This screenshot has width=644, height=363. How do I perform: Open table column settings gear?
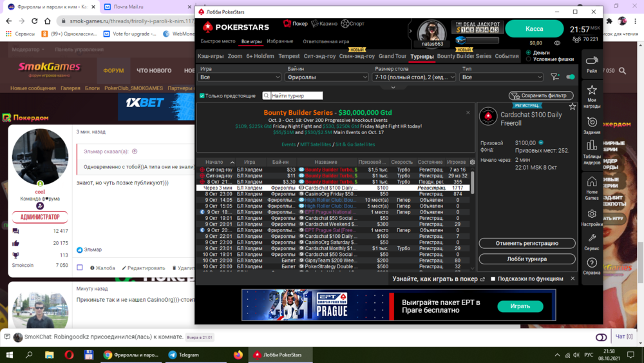pos(472,162)
